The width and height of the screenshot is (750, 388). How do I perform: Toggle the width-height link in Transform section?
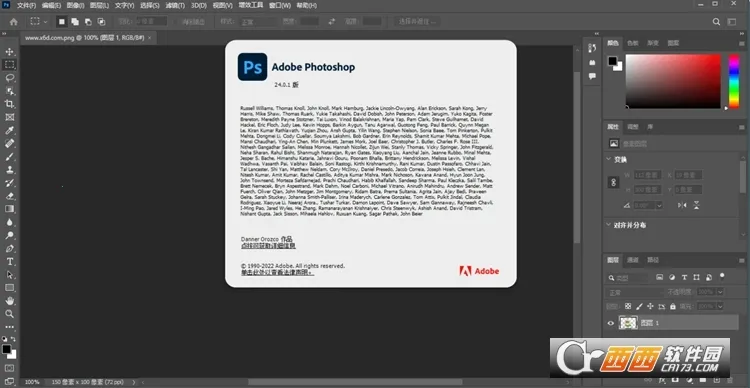click(613, 182)
